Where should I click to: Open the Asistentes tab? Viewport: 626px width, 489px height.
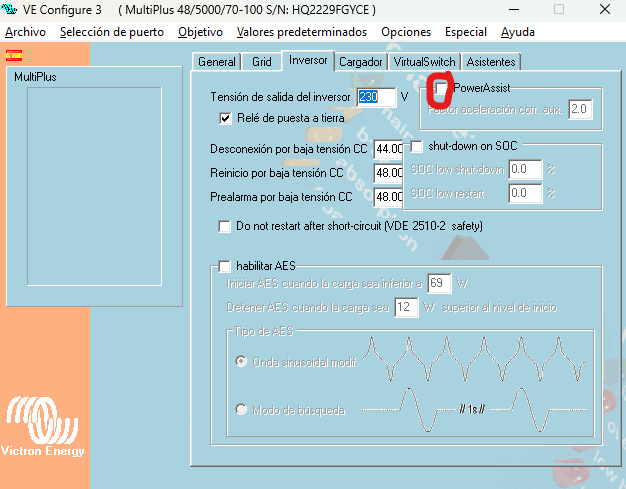491,62
